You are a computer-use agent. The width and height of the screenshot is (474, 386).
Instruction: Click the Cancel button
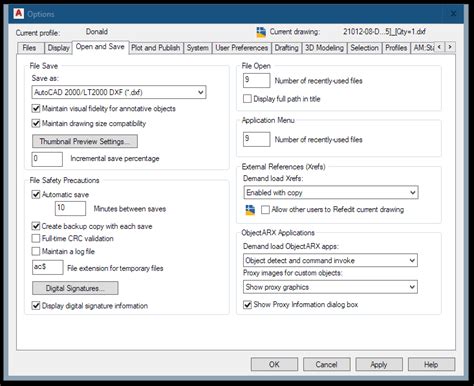pos(326,364)
